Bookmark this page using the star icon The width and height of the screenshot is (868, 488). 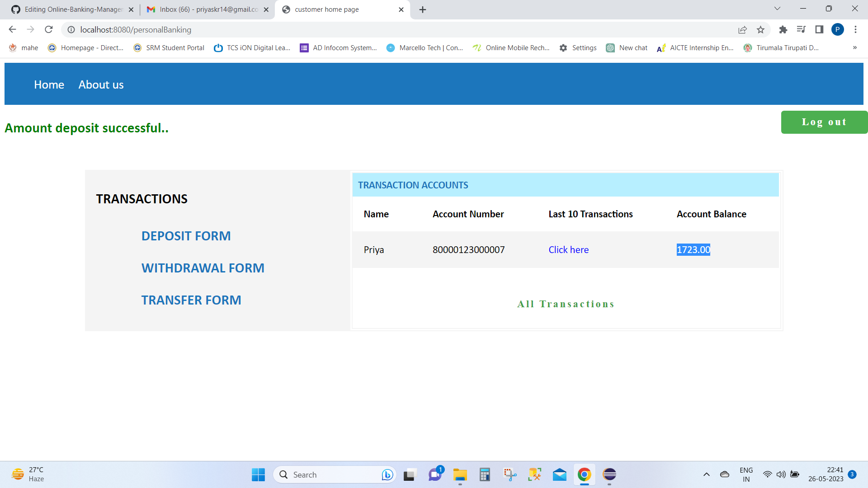(x=761, y=29)
